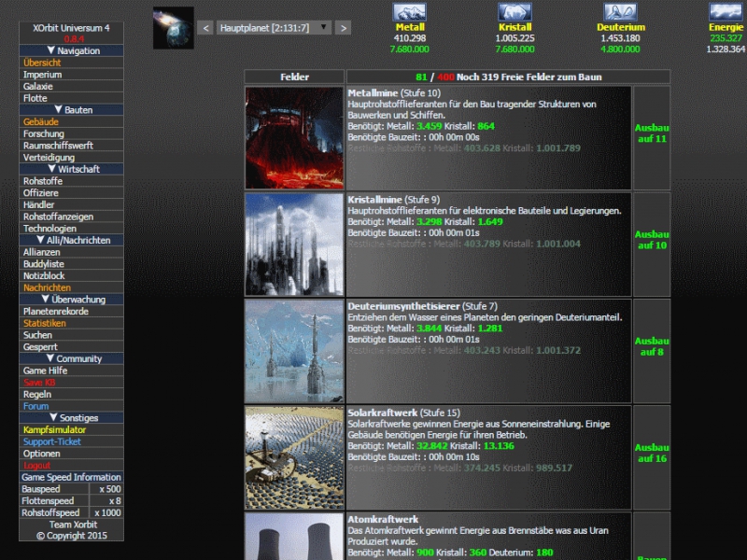The height and width of the screenshot is (560, 747).
Task: Open Forschung in the sidebar
Action: coord(44,134)
